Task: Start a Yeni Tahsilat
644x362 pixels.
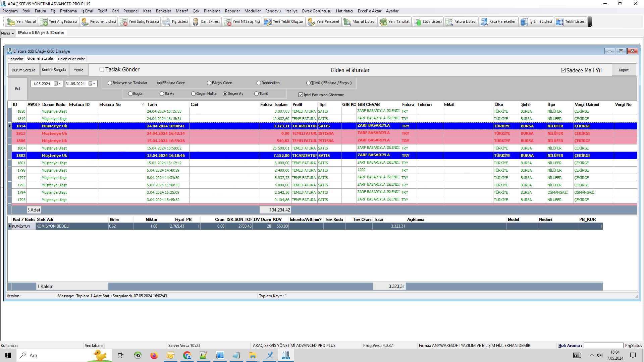Action: pos(394,22)
